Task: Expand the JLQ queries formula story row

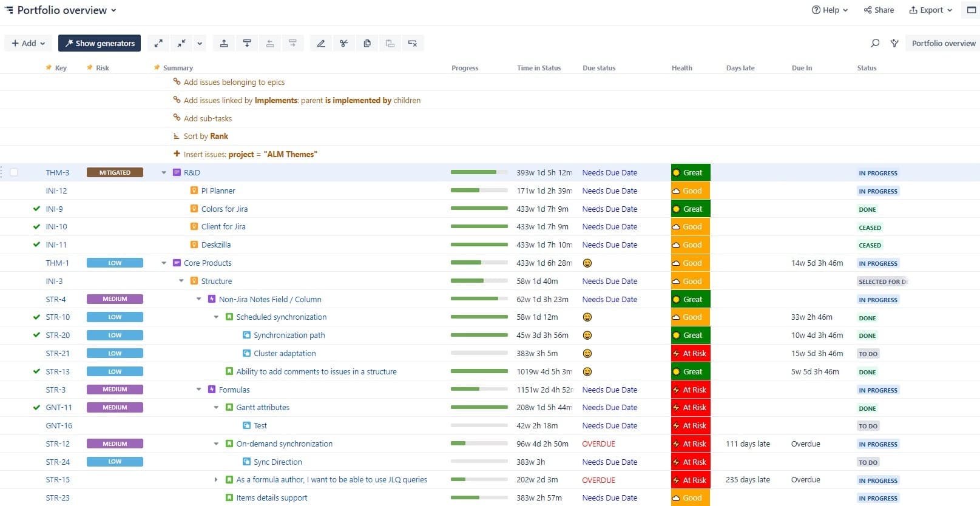Action: [x=216, y=479]
